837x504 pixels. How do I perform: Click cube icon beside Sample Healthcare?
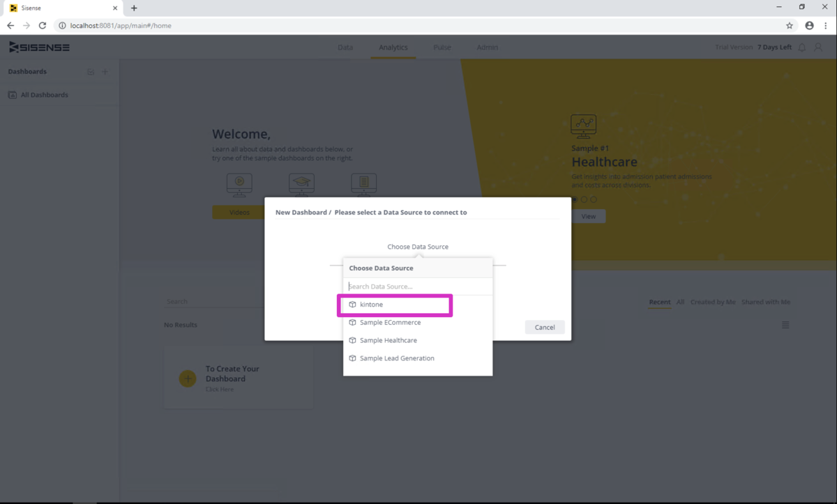tap(353, 340)
